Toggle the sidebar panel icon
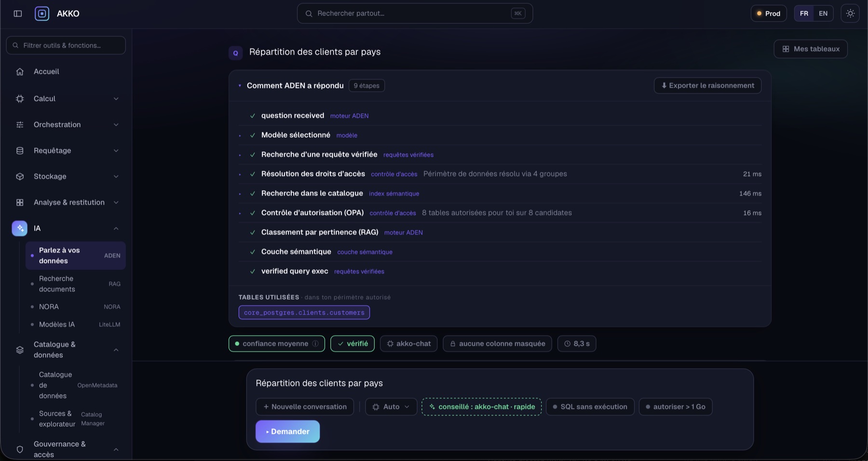The width and height of the screenshot is (868, 461). click(18, 13)
